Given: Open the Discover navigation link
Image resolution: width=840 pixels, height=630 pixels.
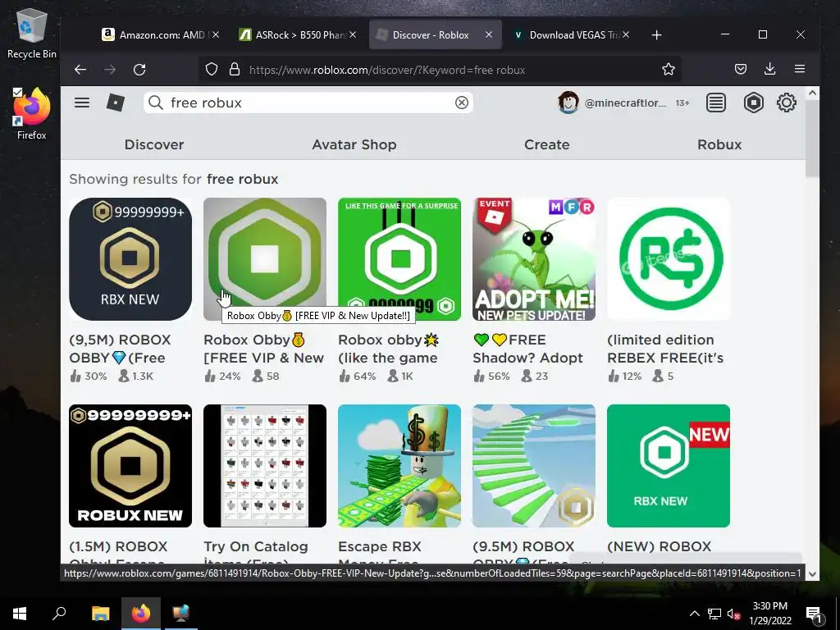Looking at the screenshot, I should pyautogui.click(x=154, y=144).
